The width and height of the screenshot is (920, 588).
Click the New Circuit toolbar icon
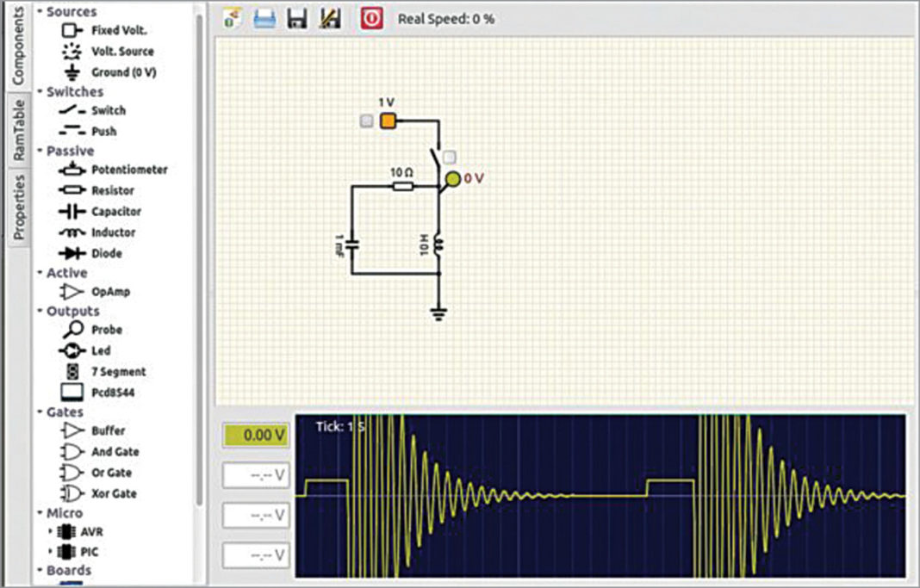point(230,18)
